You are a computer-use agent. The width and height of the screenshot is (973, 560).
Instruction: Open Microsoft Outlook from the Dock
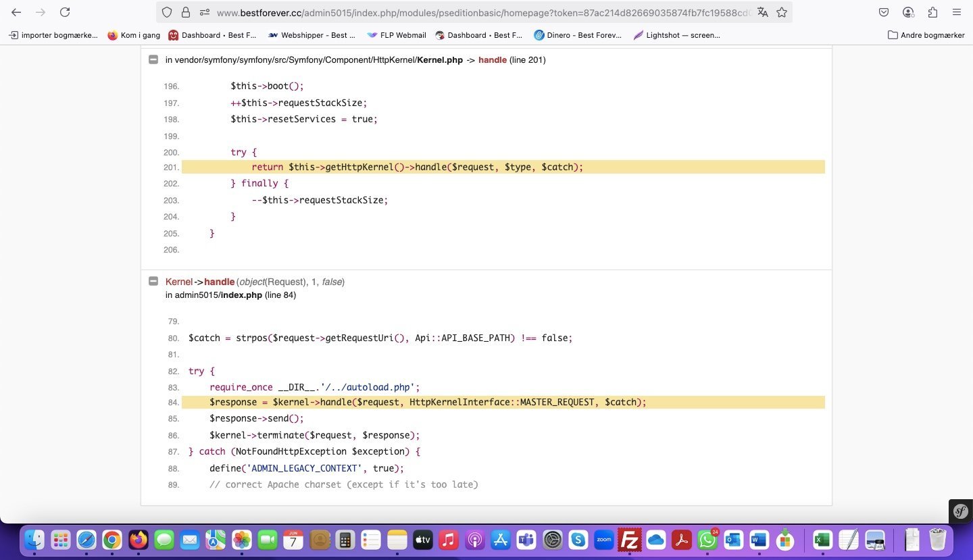coord(733,540)
